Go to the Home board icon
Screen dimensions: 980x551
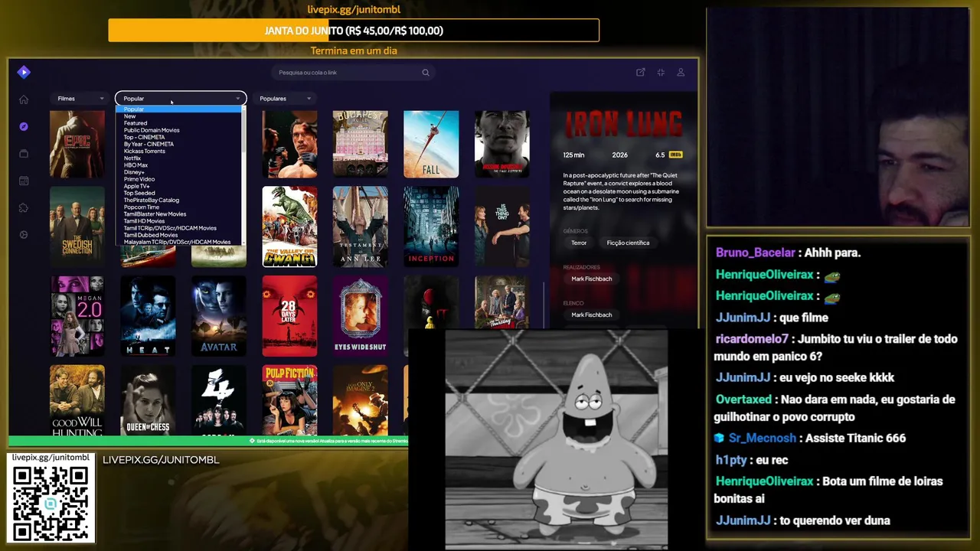(x=24, y=99)
